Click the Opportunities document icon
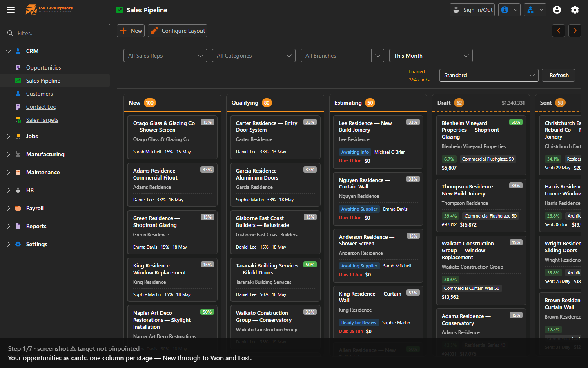Image resolution: width=588 pixels, height=368 pixels. pos(18,67)
